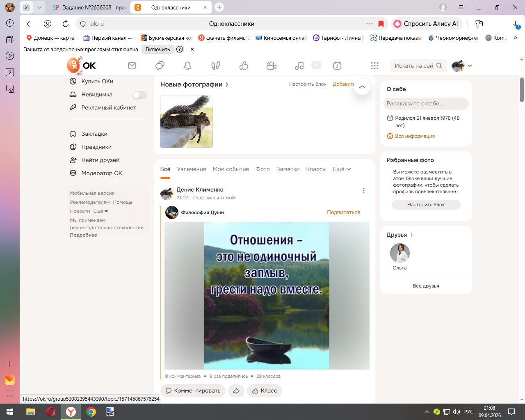525x420 pixels.
Task: Click the Расскажите о себе input field
Action: coord(426,103)
